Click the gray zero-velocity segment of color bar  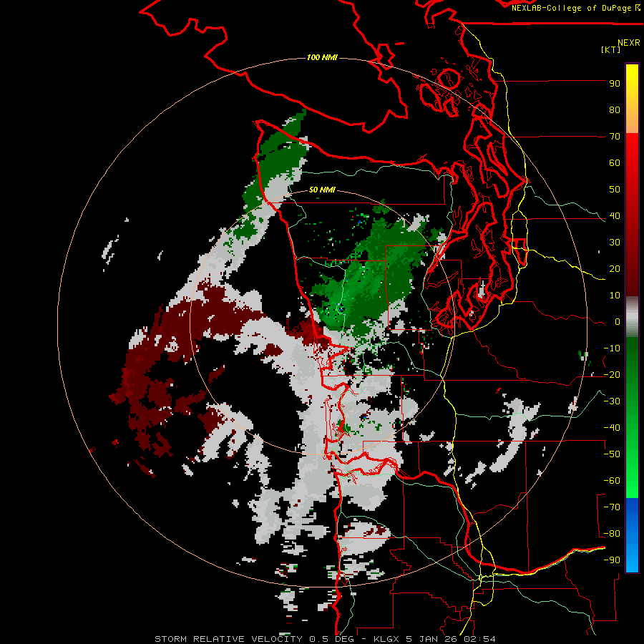point(632,317)
